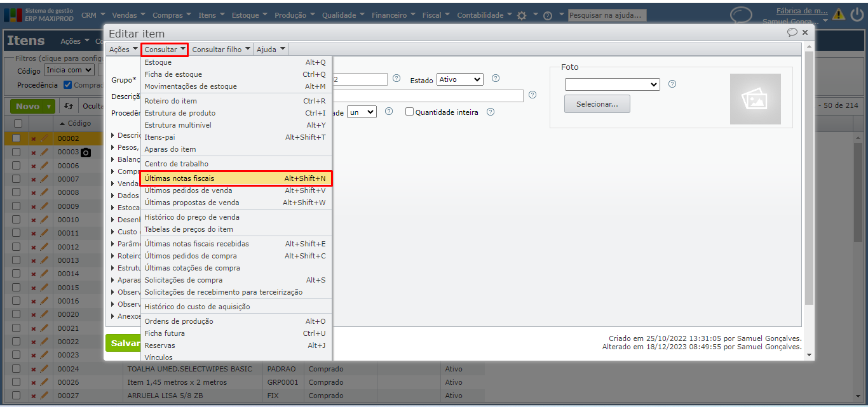
Task: Open the Estado dropdown showing Ativo
Action: [459, 79]
